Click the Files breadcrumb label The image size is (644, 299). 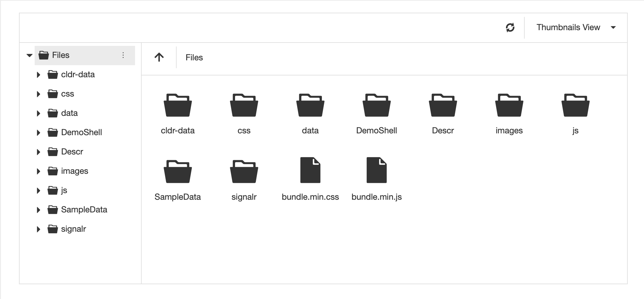pos(194,57)
